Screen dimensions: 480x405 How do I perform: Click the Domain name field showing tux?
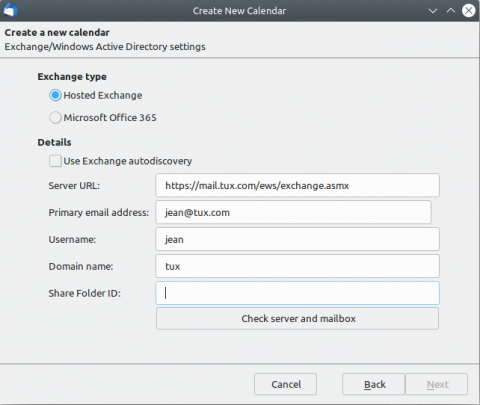(x=297, y=266)
